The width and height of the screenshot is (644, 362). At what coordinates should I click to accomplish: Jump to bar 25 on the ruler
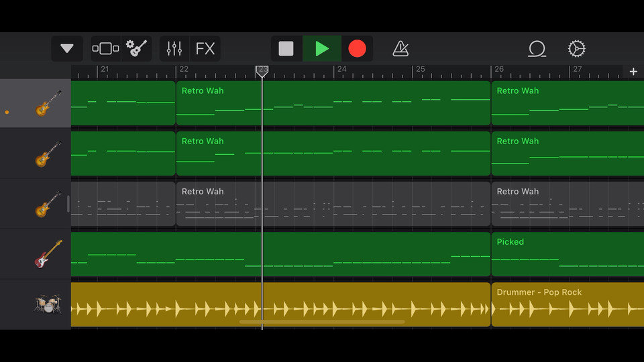point(420,69)
